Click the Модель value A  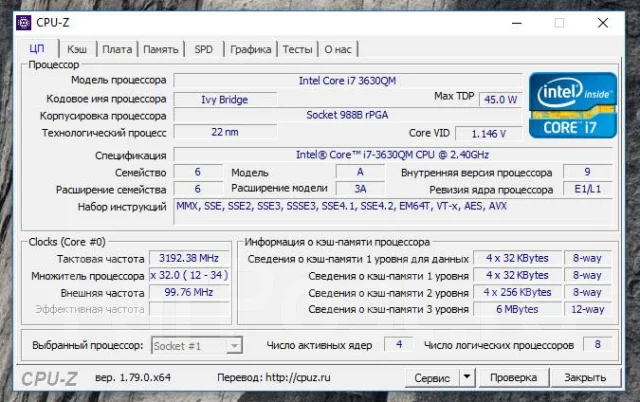(x=360, y=172)
